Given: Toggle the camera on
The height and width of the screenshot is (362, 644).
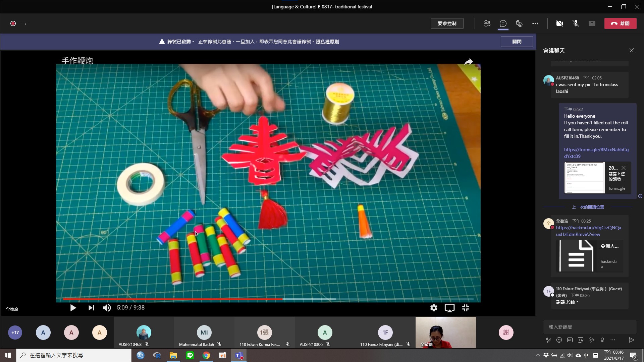Looking at the screenshot, I should point(559,23).
